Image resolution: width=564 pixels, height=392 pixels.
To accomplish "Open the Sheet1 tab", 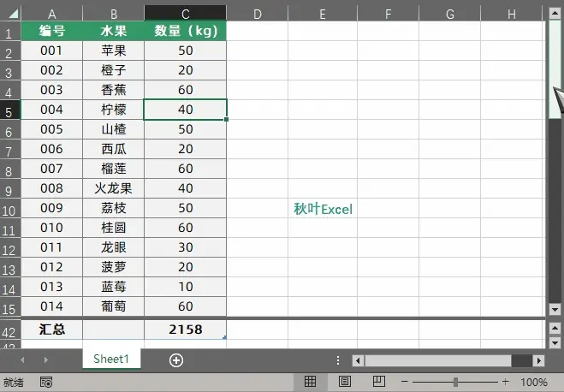I will click(x=111, y=359).
